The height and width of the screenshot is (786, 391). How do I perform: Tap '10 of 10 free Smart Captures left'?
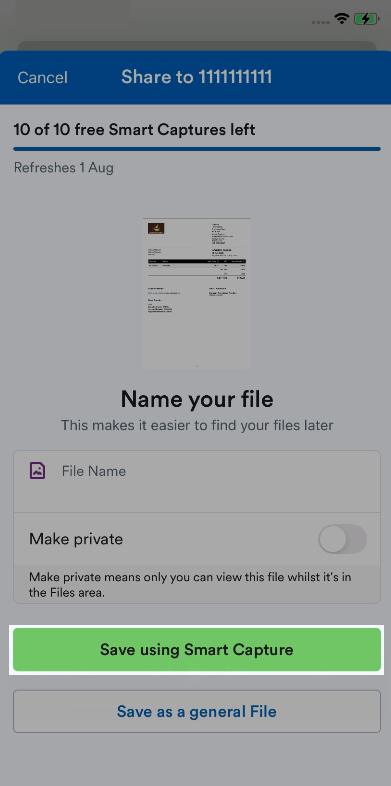tap(134, 130)
